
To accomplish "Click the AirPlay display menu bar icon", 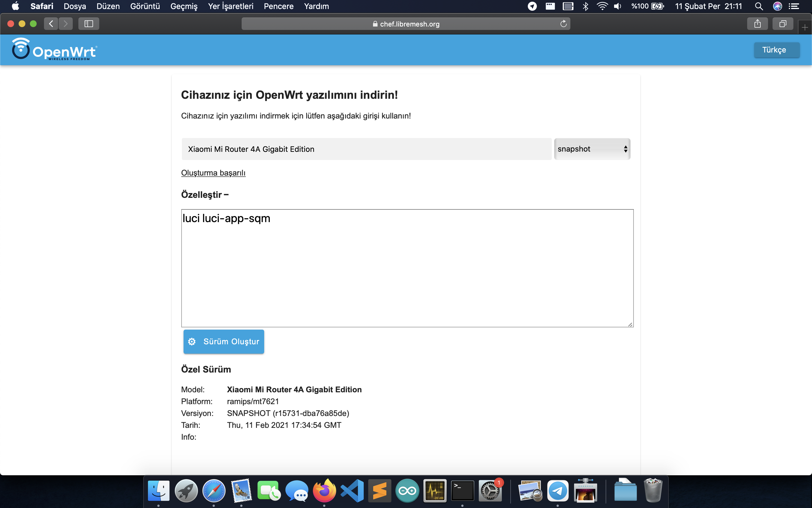I will [568, 6].
